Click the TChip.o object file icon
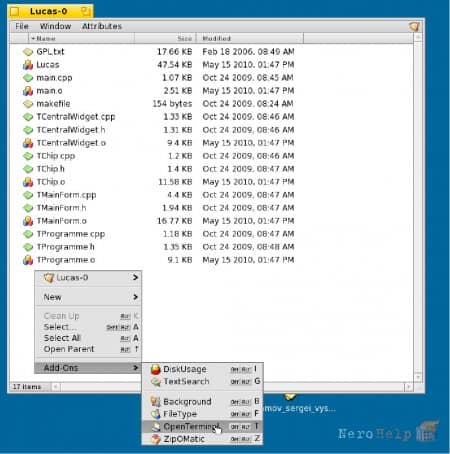Image resolution: width=450 pixels, height=454 pixels. (x=28, y=182)
